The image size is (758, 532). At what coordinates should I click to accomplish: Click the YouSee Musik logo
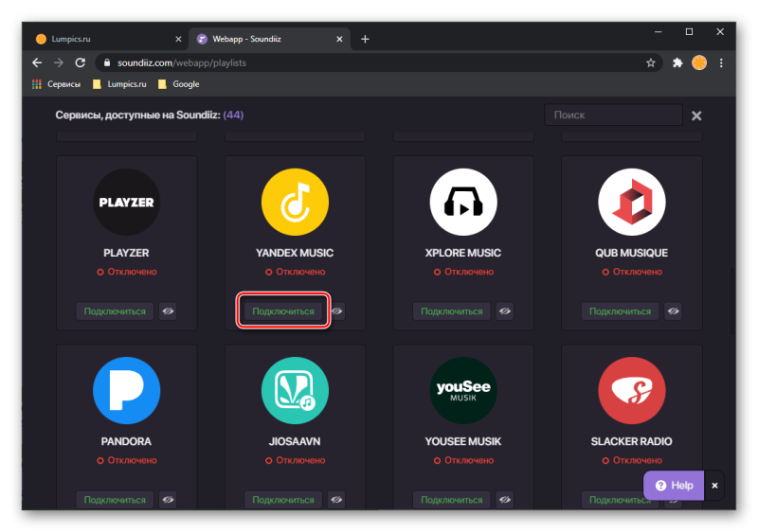click(x=463, y=391)
